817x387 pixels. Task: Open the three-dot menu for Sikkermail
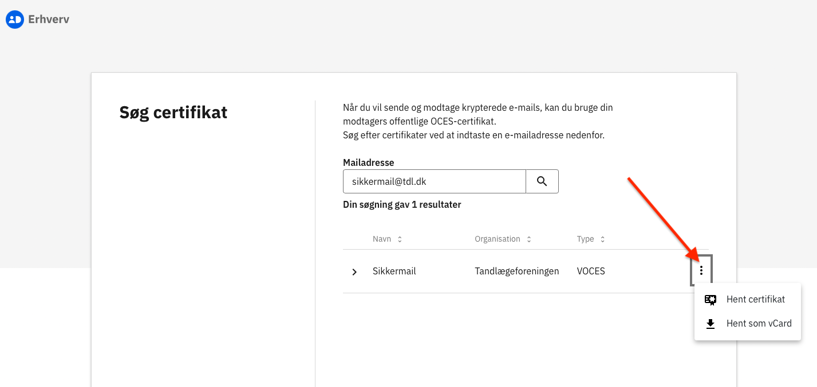(701, 270)
